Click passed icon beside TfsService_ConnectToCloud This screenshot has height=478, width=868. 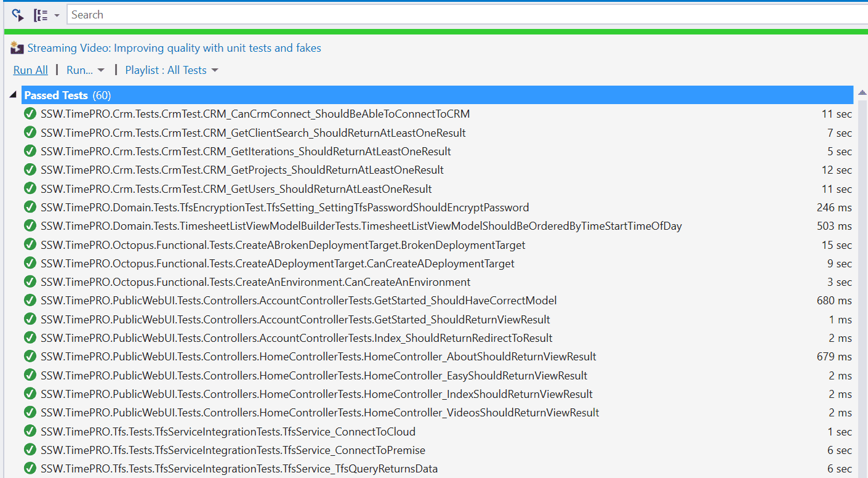coord(30,432)
